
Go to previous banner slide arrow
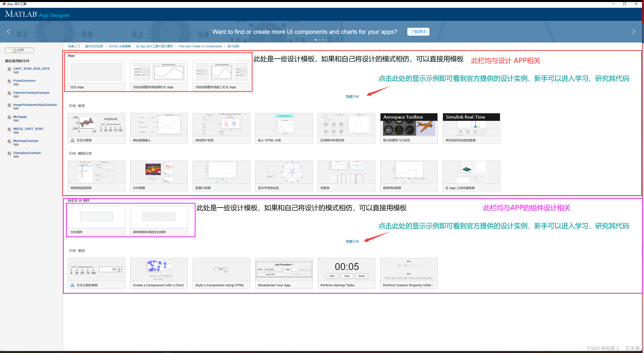8,32
